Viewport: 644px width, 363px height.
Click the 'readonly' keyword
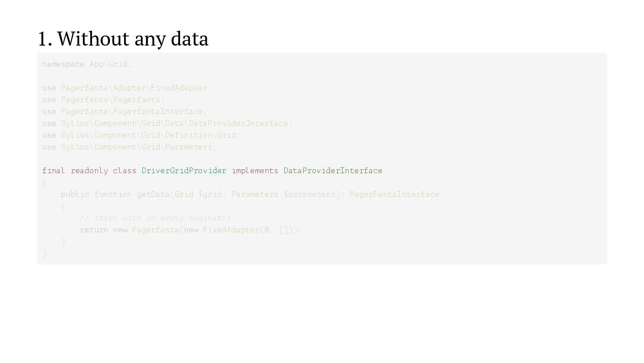89,171
